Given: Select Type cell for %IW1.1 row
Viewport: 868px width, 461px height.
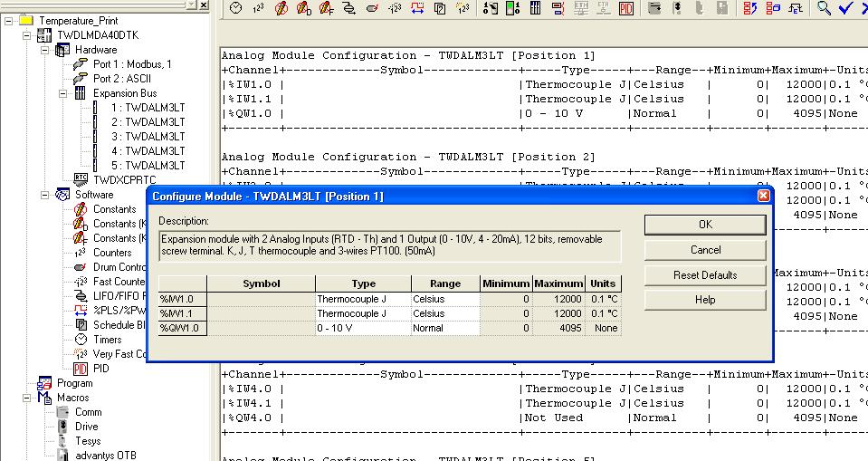Looking at the screenshot, I should coord(363,313).
